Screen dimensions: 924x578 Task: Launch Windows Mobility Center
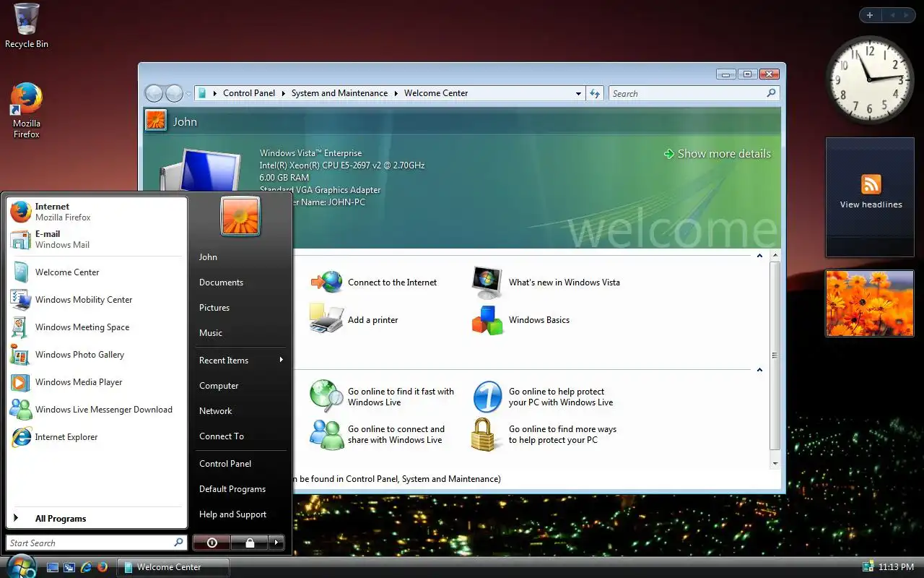click(96, 300)
